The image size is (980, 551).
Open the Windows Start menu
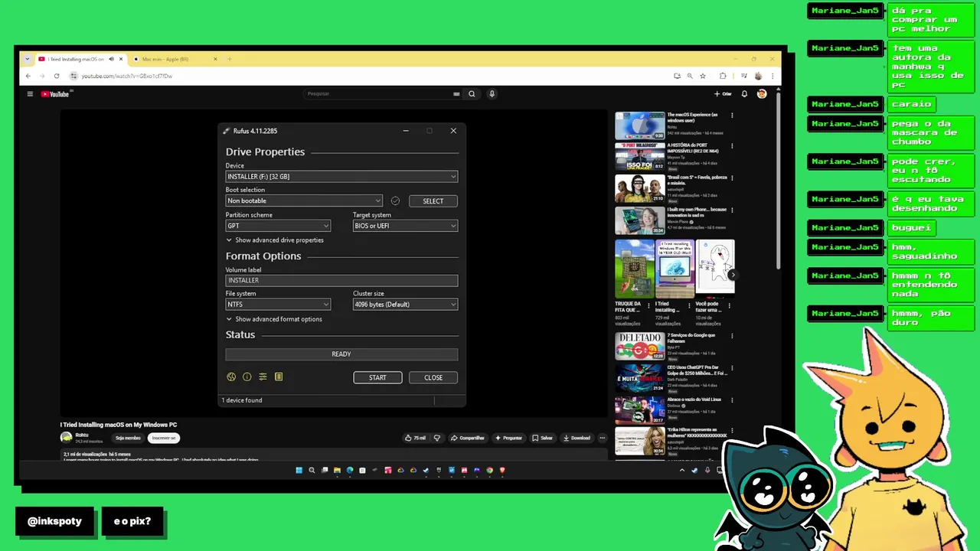click(x=299, y=470)
